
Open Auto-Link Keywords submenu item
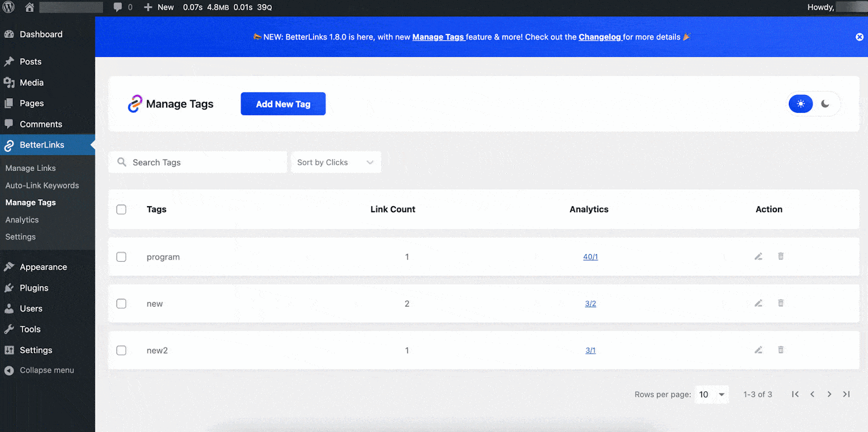click(x=42, y=186)
